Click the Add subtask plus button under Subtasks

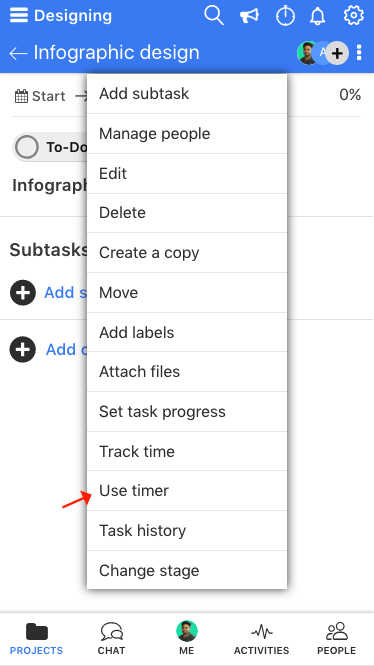coord(23,293)
